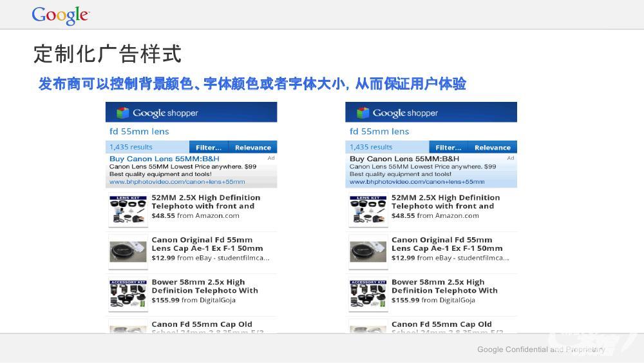
Task: Open the Filter dropdown in right panel
Action: point(448,148)
